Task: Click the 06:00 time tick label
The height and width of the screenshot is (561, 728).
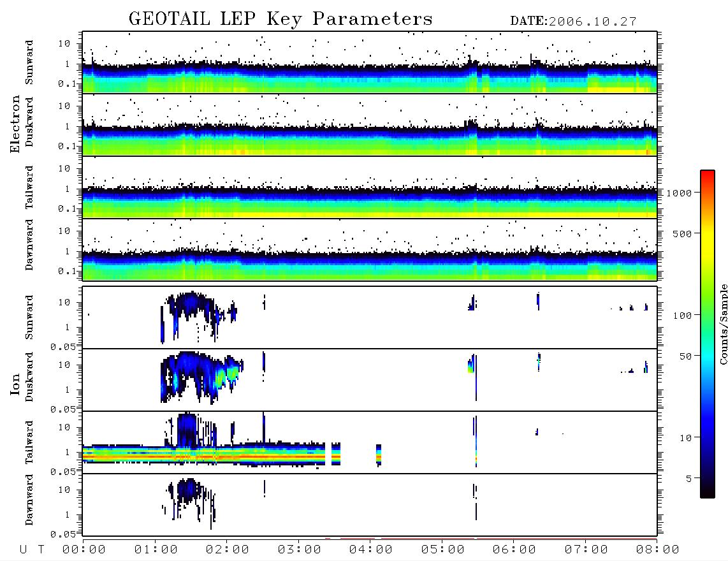Action: coord(514,550)
